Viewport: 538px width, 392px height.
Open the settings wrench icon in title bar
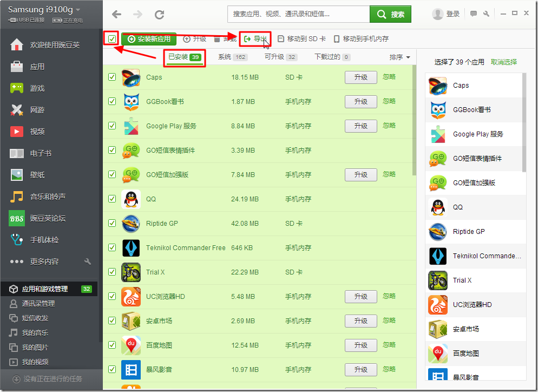[x=486, y=14]
